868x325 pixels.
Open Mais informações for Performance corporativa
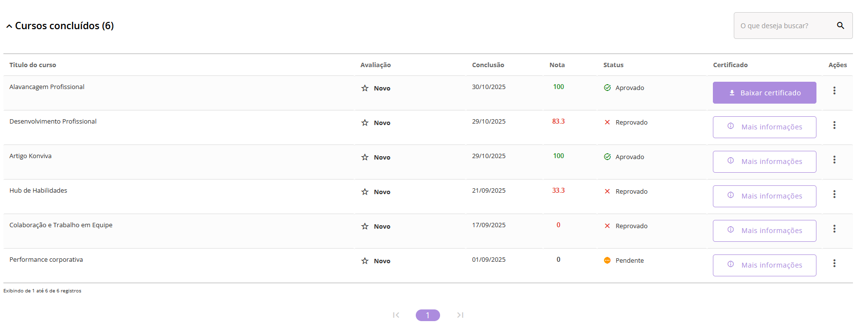pyautogui.click(x=764, y=265)
